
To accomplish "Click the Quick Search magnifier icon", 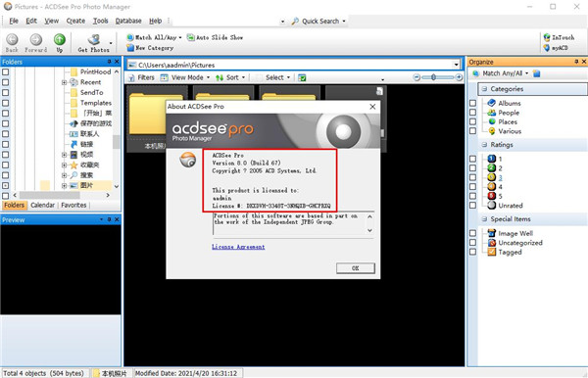I will pos(296,21).
